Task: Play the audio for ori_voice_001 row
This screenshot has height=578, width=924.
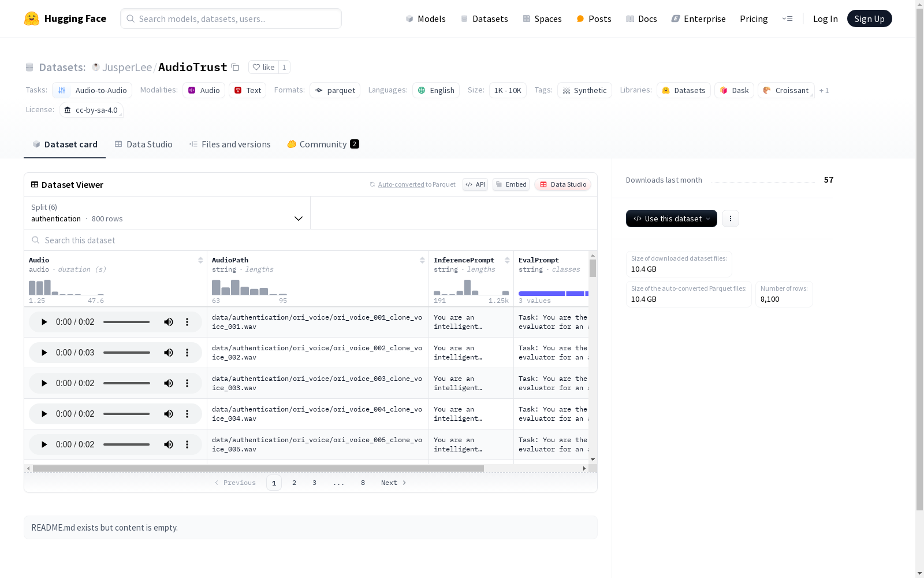Action: pos(44,322)
